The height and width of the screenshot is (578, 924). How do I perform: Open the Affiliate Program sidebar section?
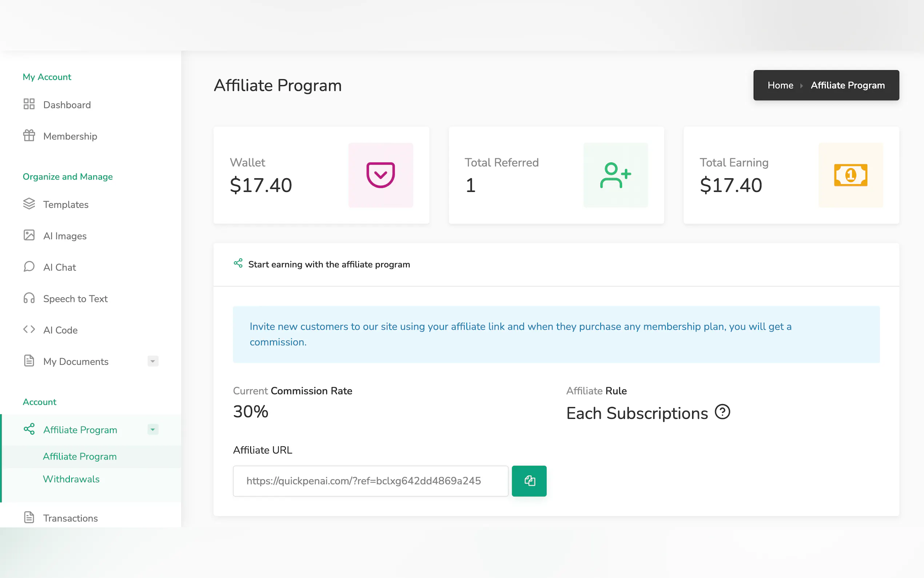coord(80,429)
